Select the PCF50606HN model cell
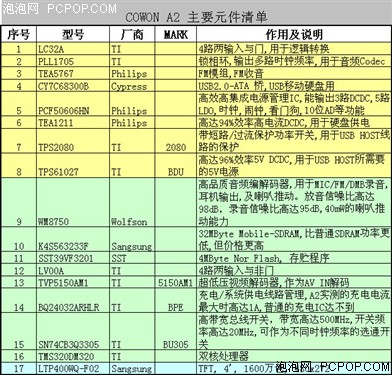The width and height of the screenshot is (392, 375). pos(73,104)
